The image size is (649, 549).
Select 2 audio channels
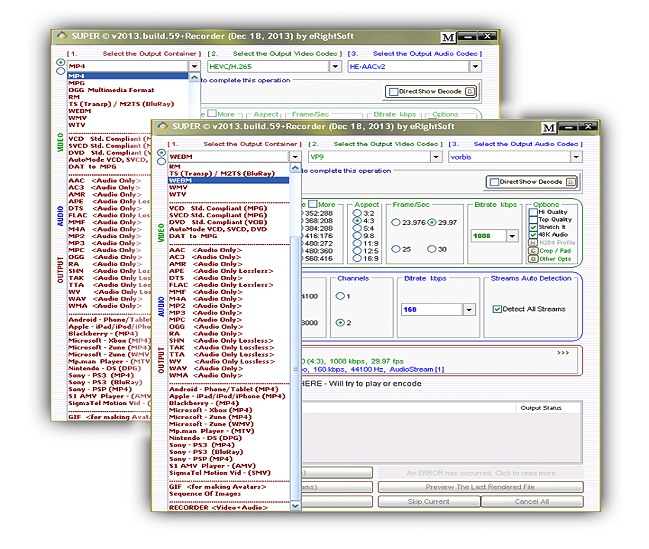coord(340,323)
